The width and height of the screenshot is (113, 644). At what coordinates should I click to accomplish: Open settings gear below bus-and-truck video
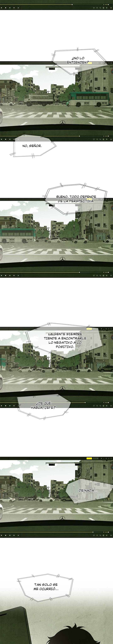pos(107,139)
